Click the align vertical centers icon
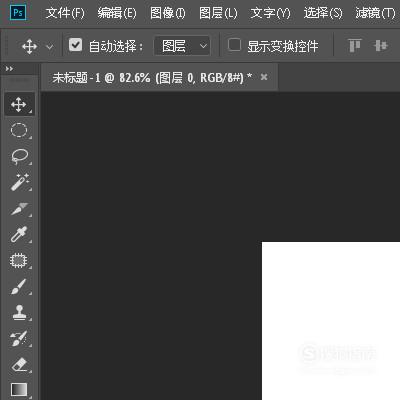 click(381, 46)
